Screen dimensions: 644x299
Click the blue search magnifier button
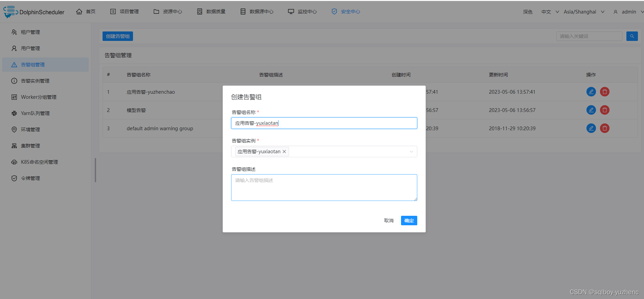pos(632,36)
